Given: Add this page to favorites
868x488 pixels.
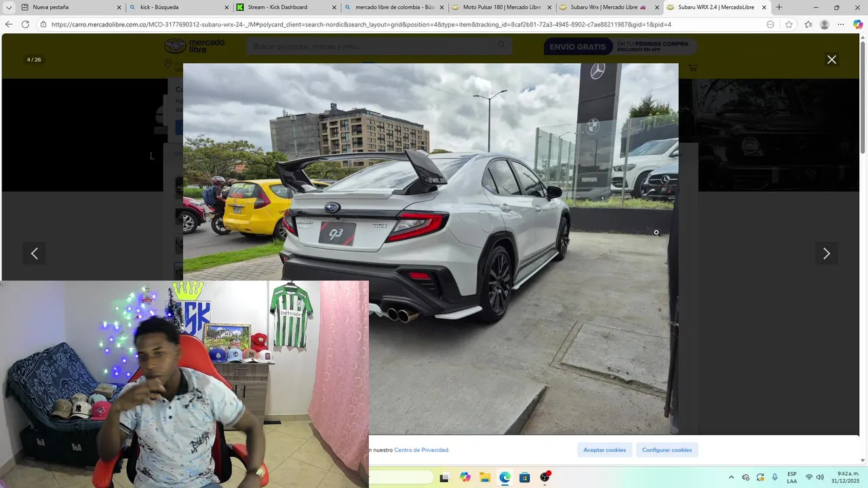Looking at the screenshot, I should [x=789, y=24].
